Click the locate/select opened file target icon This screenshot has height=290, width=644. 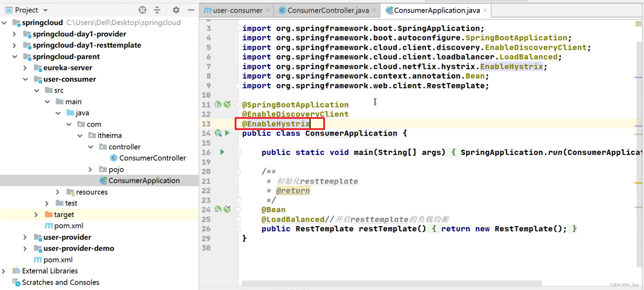[142, 10]
